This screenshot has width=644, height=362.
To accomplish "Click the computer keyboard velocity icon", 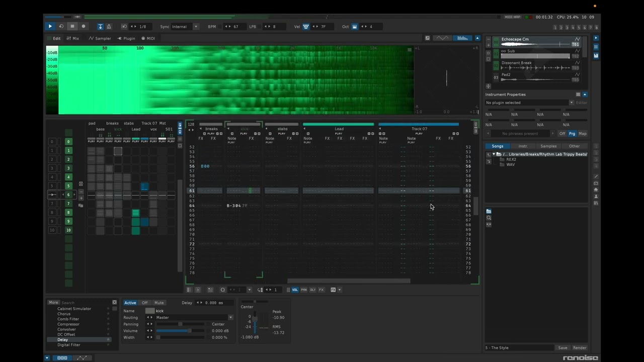I will coord(305,27).
